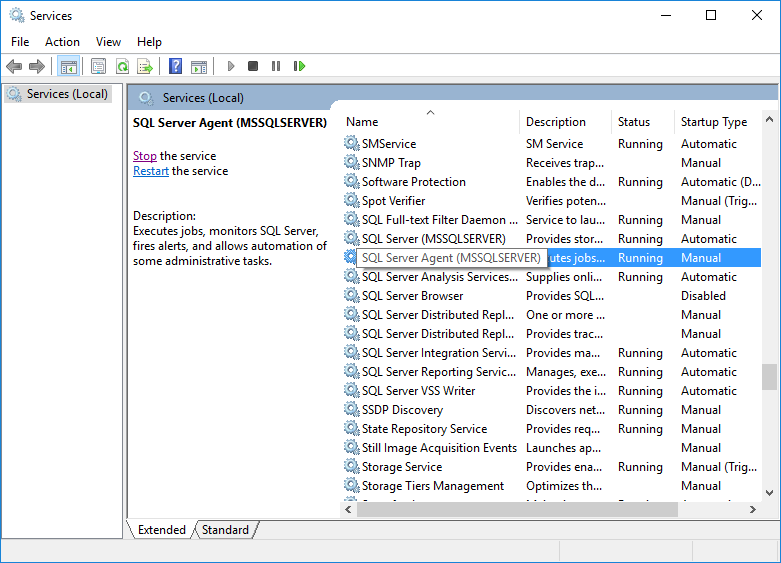Open the View menu
This screenshot has height=563, width=781.
(108, 42)
